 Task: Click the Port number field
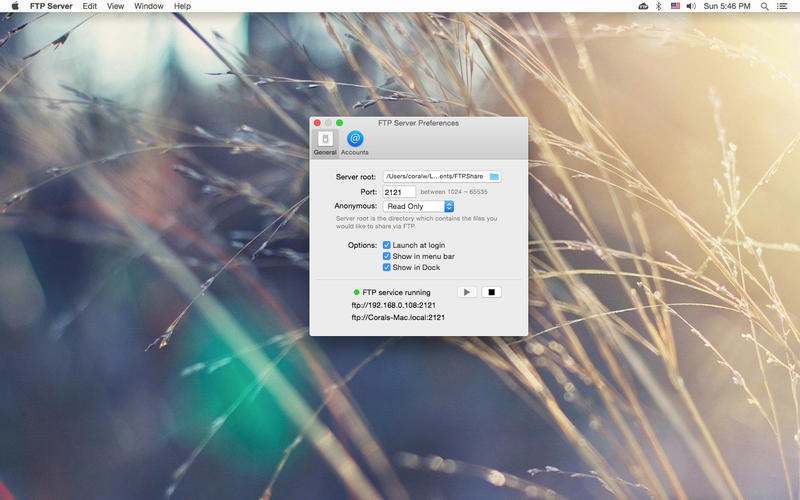(x=399, y=191)
